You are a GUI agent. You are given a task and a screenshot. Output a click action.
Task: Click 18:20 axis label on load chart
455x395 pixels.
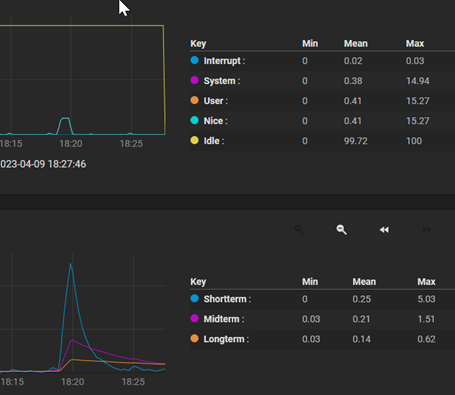point(73,382)
